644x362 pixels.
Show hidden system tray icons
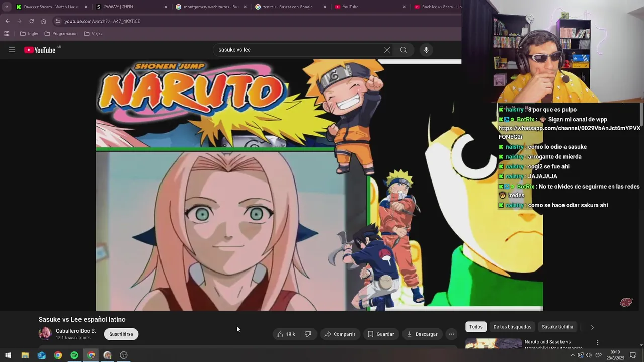point(572,355)
